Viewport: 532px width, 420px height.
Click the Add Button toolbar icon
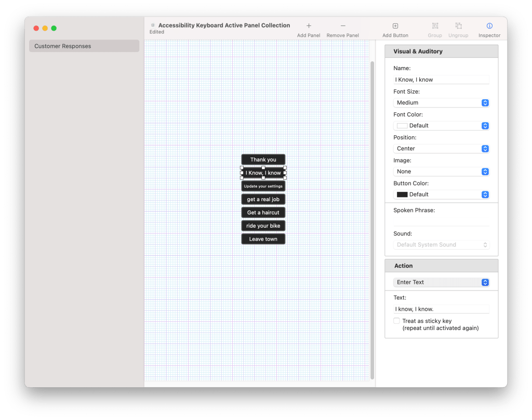pos(395,26)
